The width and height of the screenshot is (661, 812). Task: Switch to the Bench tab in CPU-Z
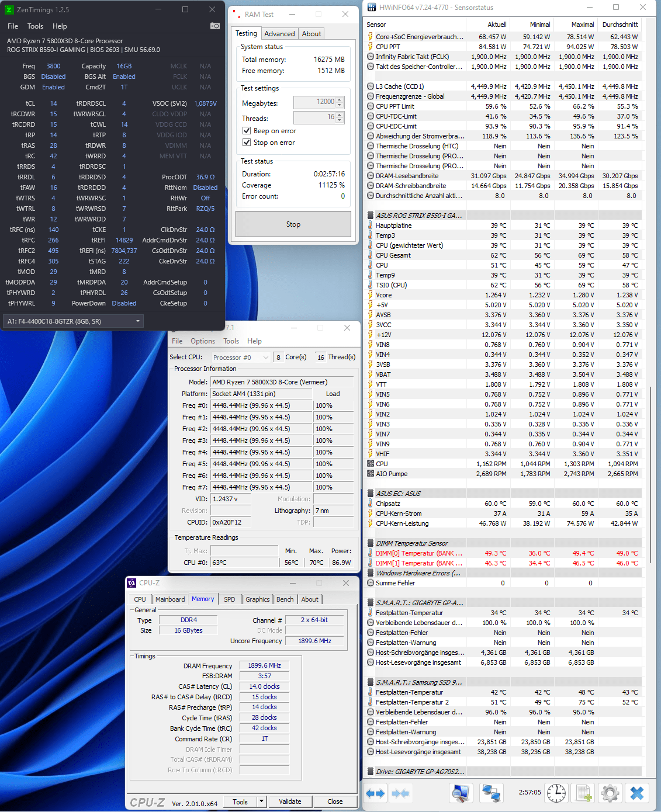[x=285, y=599]
